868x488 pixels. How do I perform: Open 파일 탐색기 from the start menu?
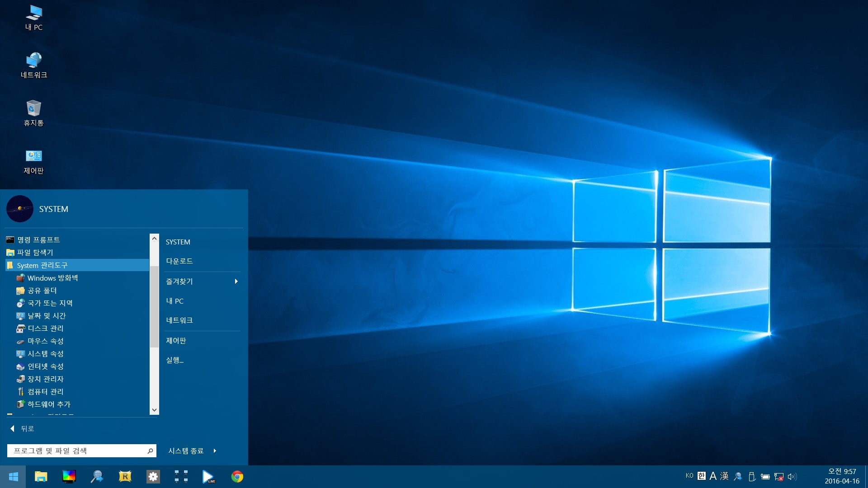click(x=77, y=252)
